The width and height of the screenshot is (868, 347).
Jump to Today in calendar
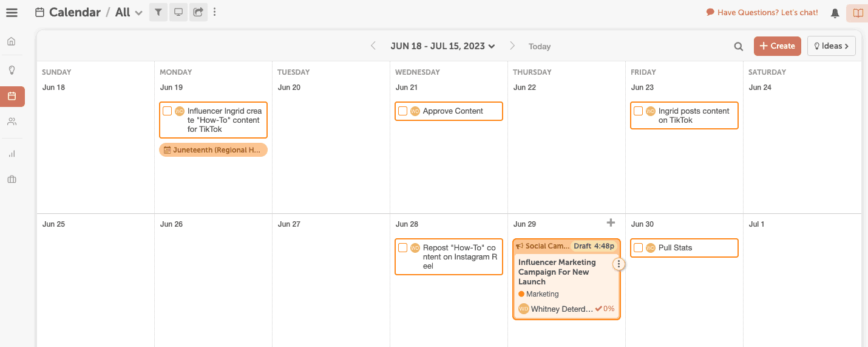(x=539, y=46)
